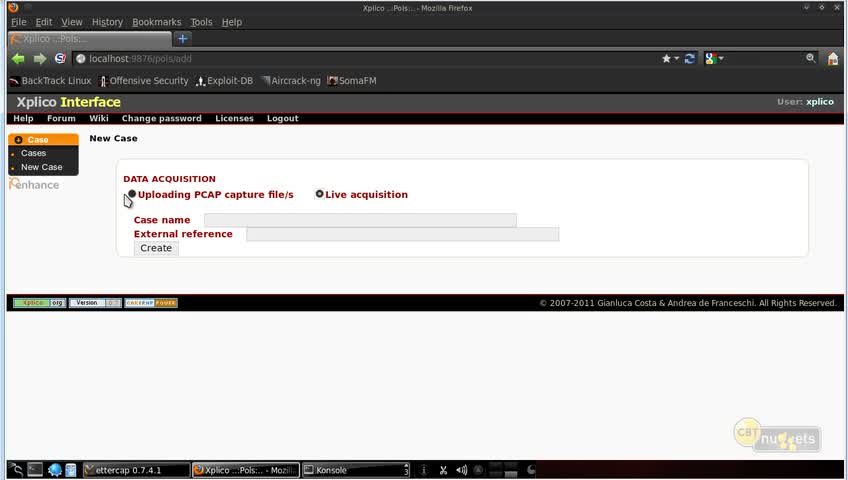Reload the page with the refresh icon
Image resolution: width=848 pixels, height=480 pixels.
point(690,58)
